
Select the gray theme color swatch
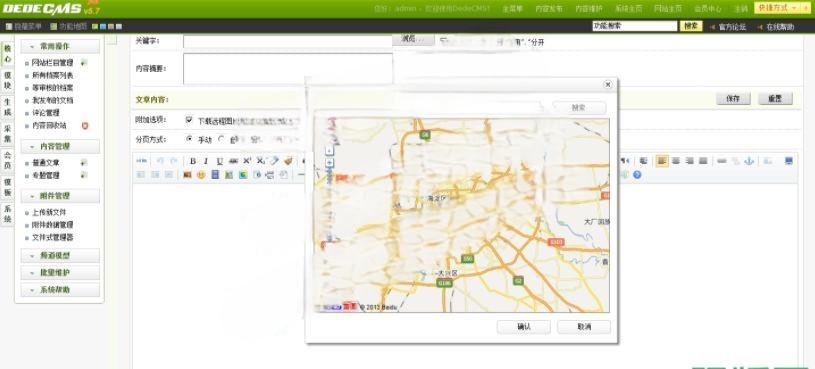click(x=119, y=27)
